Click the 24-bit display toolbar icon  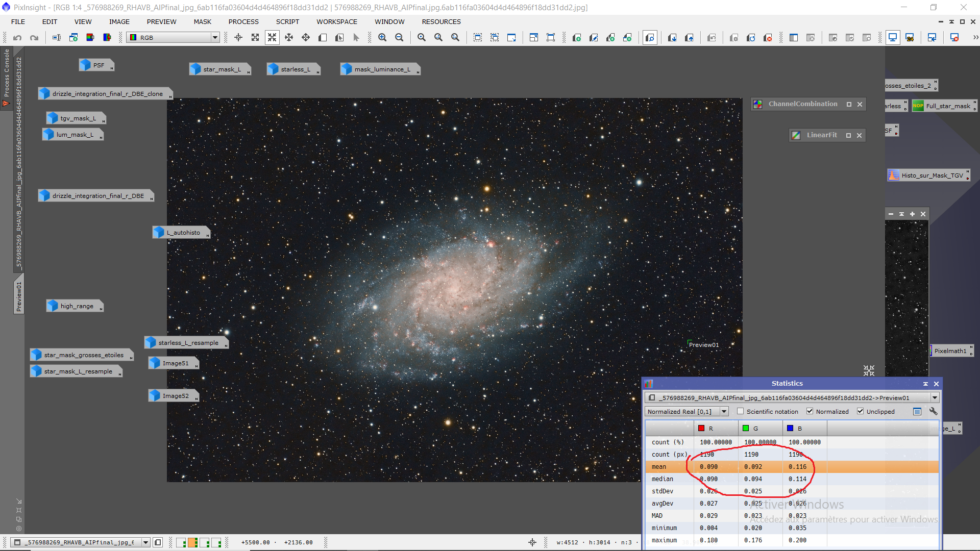pyautogui.click(x=910, y=37)
